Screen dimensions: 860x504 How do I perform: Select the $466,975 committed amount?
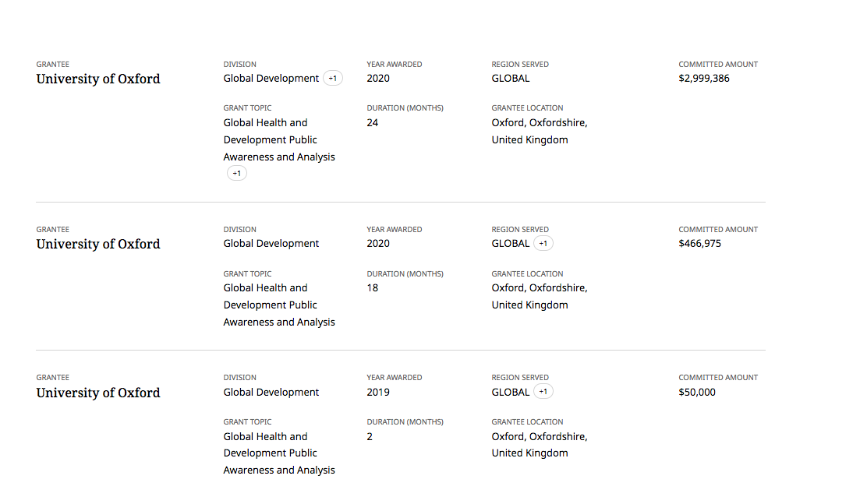pyautogui.click(x=700, y=243)
